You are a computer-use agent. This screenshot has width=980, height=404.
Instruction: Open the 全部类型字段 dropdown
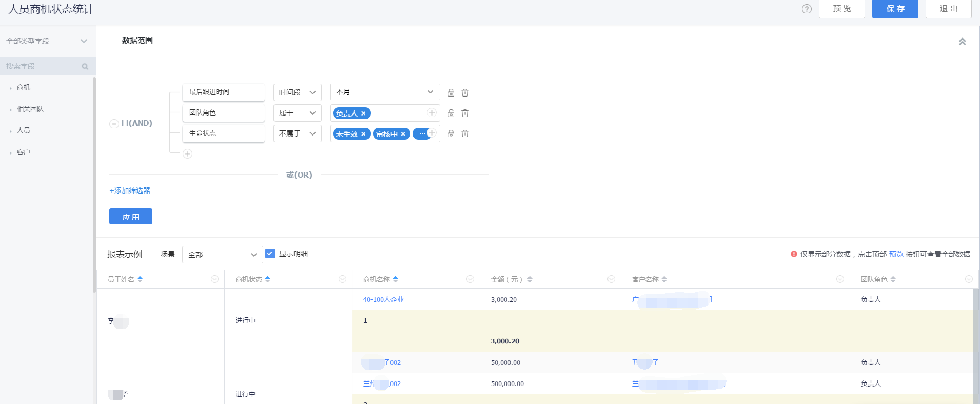pyautogui.click(x=47, y=41)
